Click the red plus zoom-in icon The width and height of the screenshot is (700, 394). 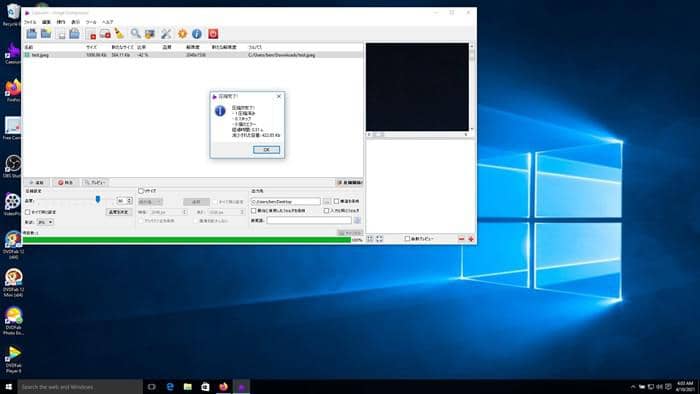point(471,239)
